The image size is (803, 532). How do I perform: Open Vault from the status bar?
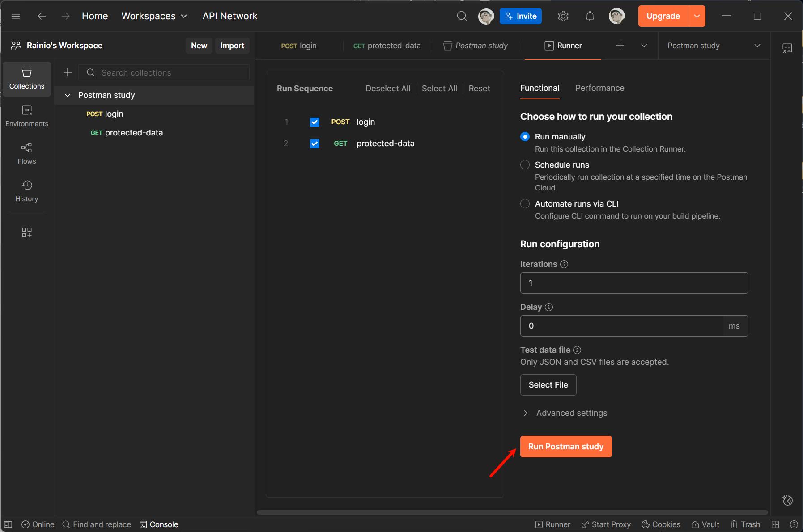pyautogui.click(x=705, y=524)
